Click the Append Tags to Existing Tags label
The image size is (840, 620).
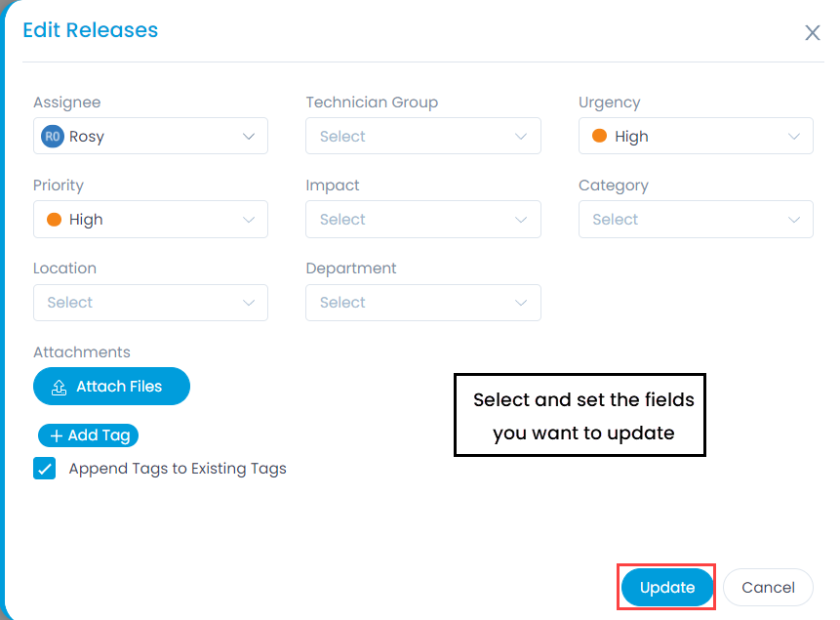point(178,469)
